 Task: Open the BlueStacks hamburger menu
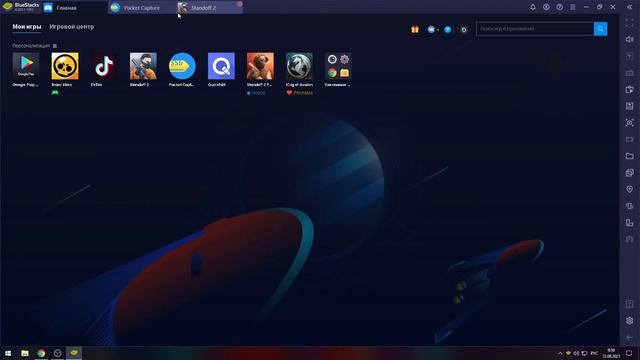coord(573,7)
